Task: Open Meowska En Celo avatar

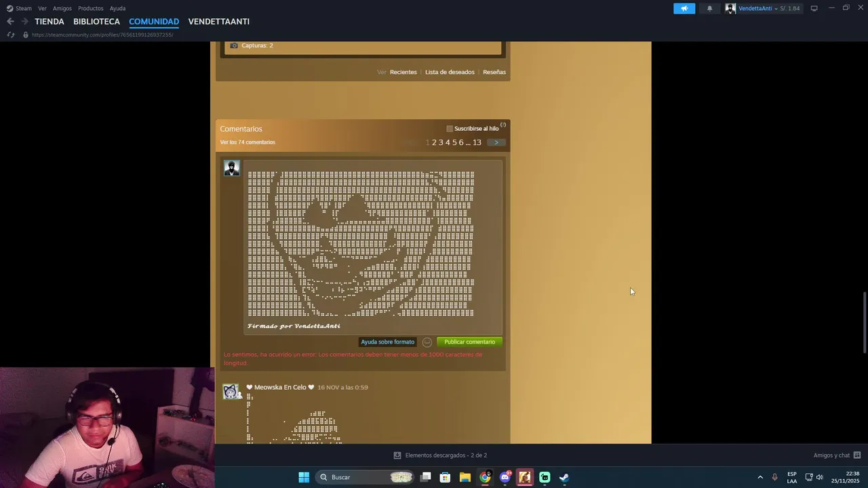Action: pyautogui.click(x=231, y=392)
